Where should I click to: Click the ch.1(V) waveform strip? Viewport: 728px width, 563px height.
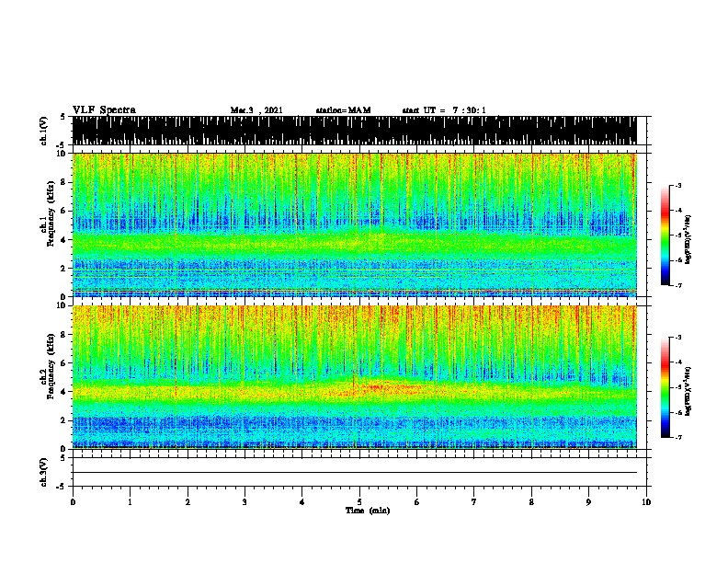tap(354, 131)
